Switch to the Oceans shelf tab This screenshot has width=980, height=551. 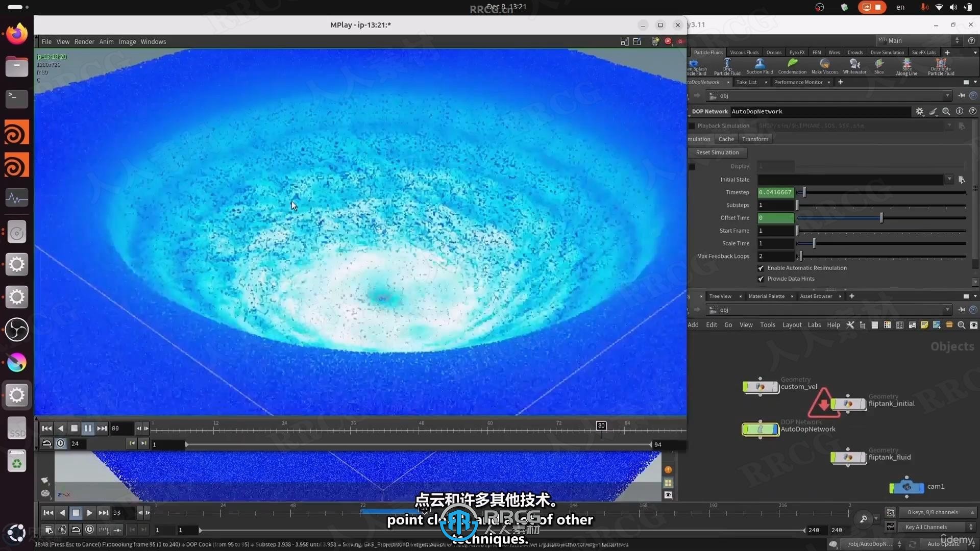point(774,53)
